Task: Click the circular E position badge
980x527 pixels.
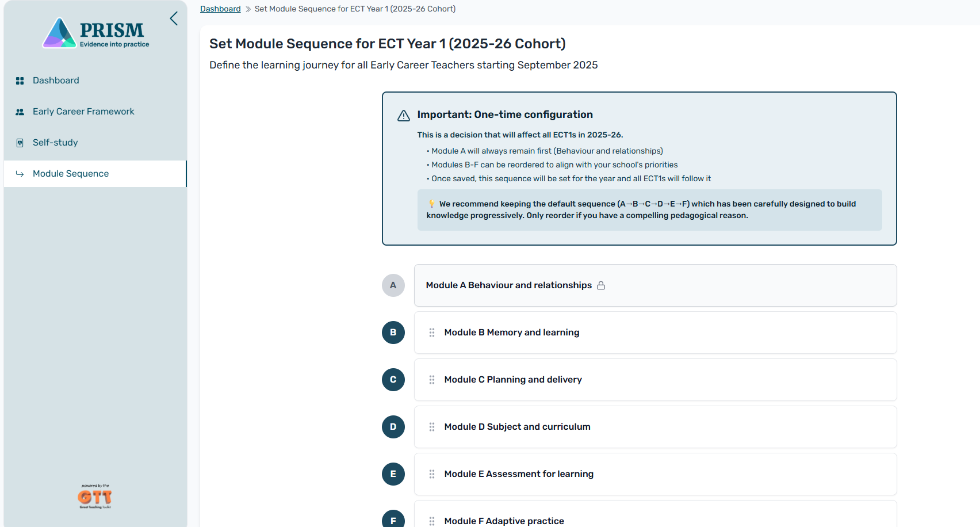Action: tap(393, 474)
